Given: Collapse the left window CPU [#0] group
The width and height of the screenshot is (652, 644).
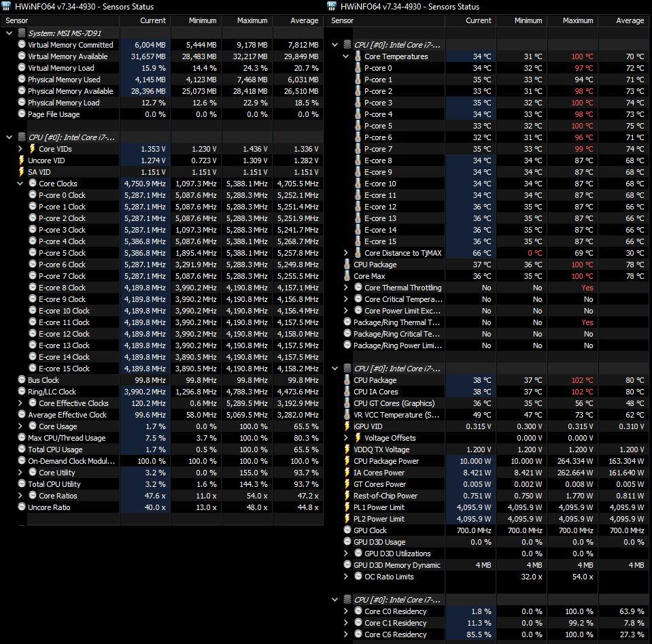Looking at the screenshot, I should (x=9, y=137).
